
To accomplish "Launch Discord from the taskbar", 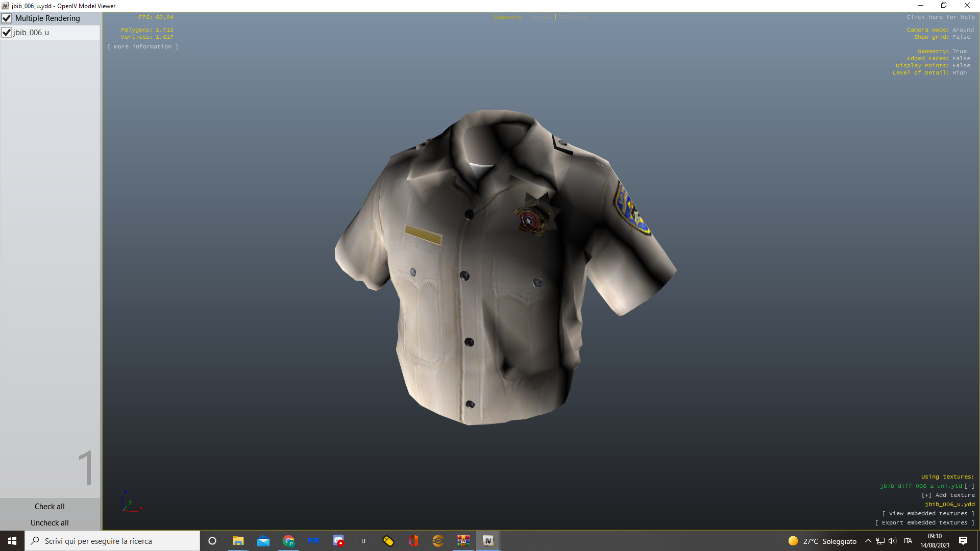I will click(338, 541).
